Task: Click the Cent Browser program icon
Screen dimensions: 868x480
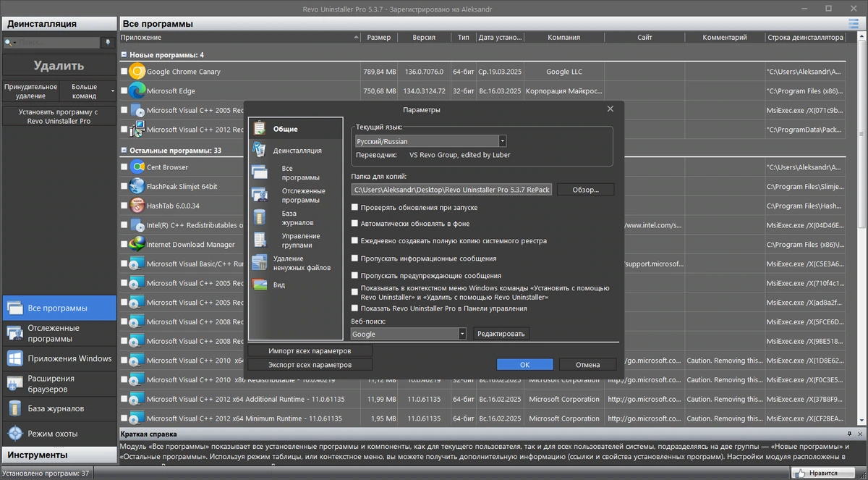Action: coord(137,167)
